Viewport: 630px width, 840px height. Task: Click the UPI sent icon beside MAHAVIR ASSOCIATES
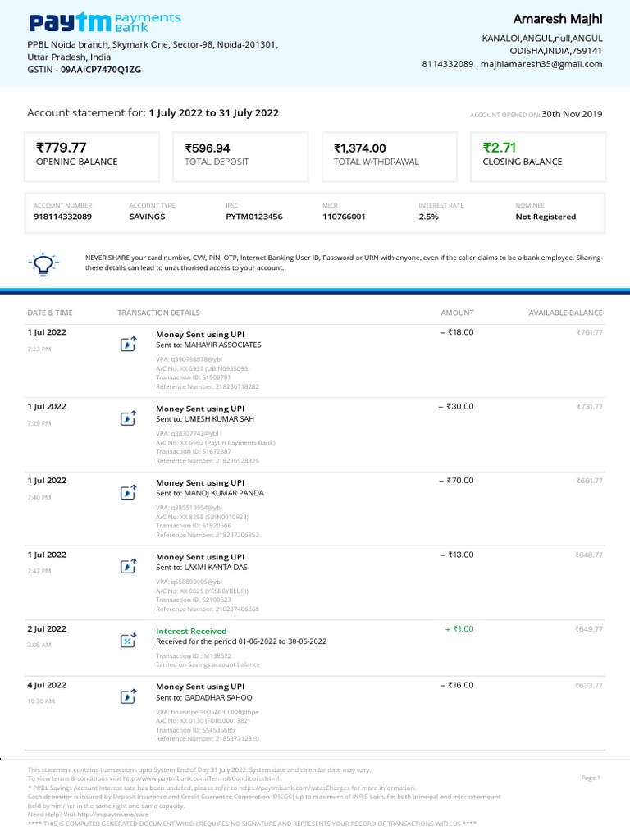128,345
